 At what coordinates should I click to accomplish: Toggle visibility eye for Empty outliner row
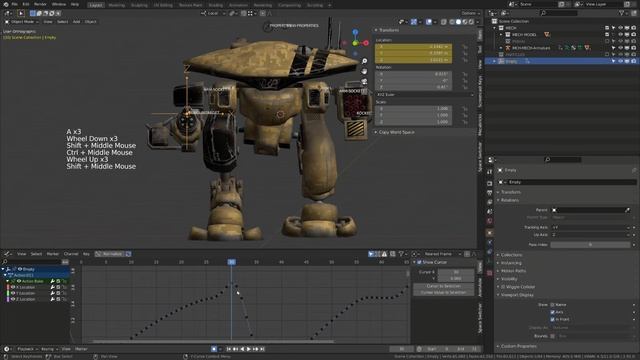point(620,61)
